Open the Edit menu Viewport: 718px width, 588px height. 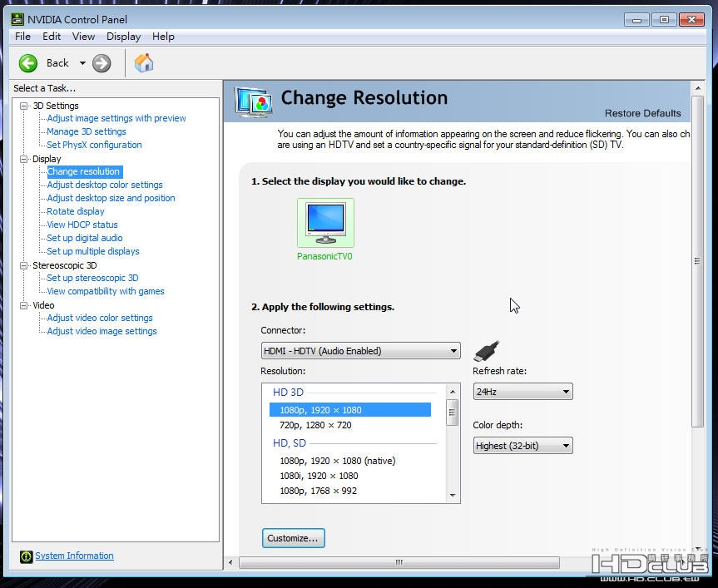click(x=52, y=37)
